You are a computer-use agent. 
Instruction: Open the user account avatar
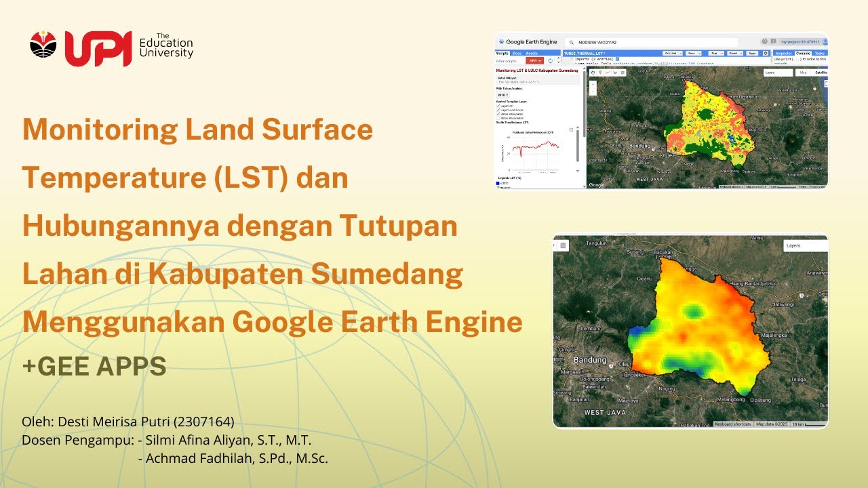(x=825, y=41)
